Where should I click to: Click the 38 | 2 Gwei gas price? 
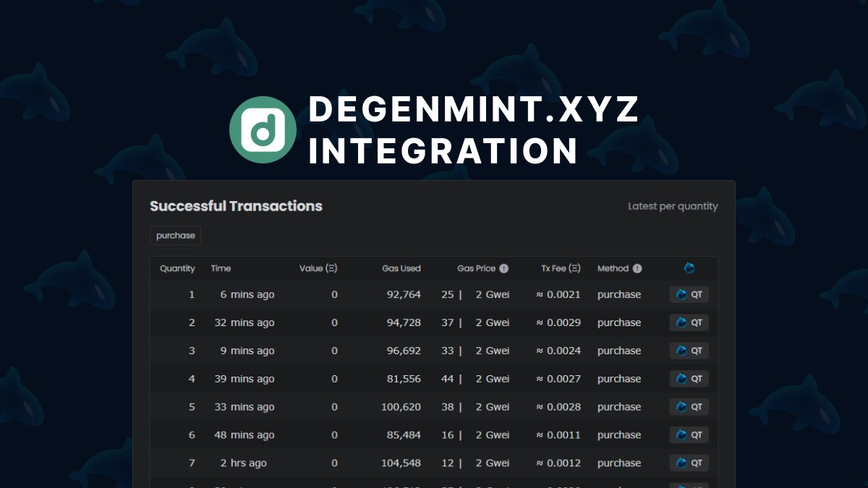pos(475,407)
